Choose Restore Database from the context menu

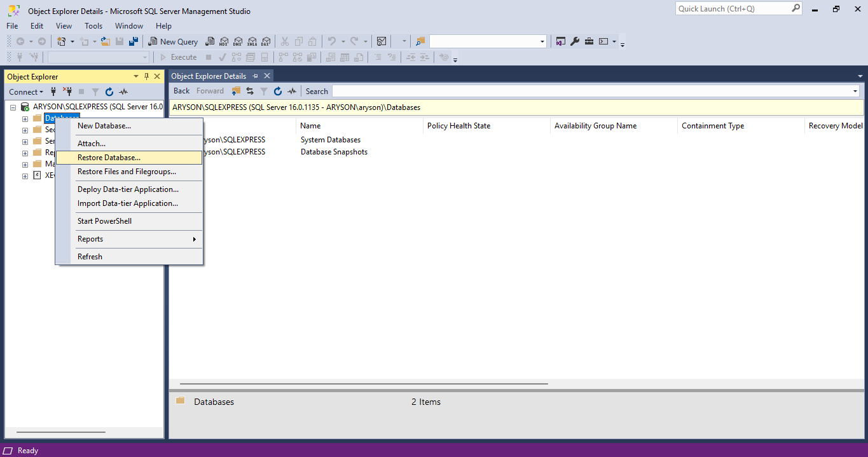coord(109,157)
